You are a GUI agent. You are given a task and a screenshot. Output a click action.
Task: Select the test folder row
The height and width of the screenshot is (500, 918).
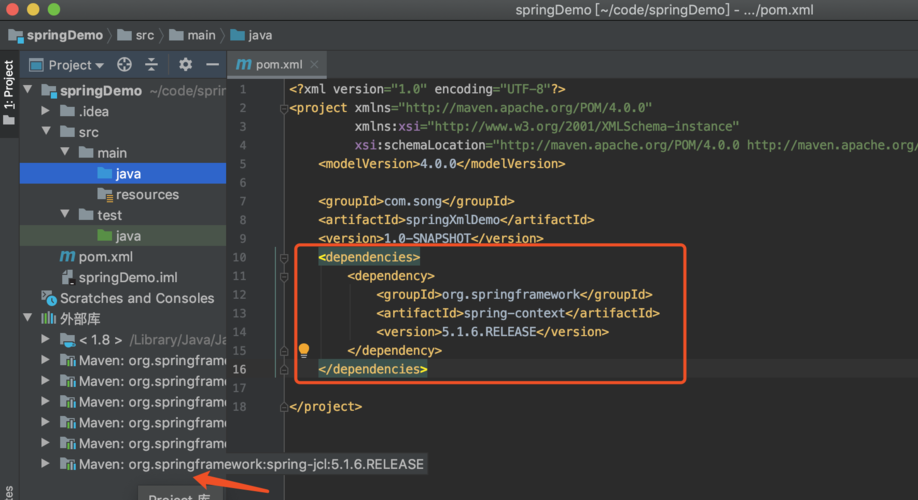[123, 215]
